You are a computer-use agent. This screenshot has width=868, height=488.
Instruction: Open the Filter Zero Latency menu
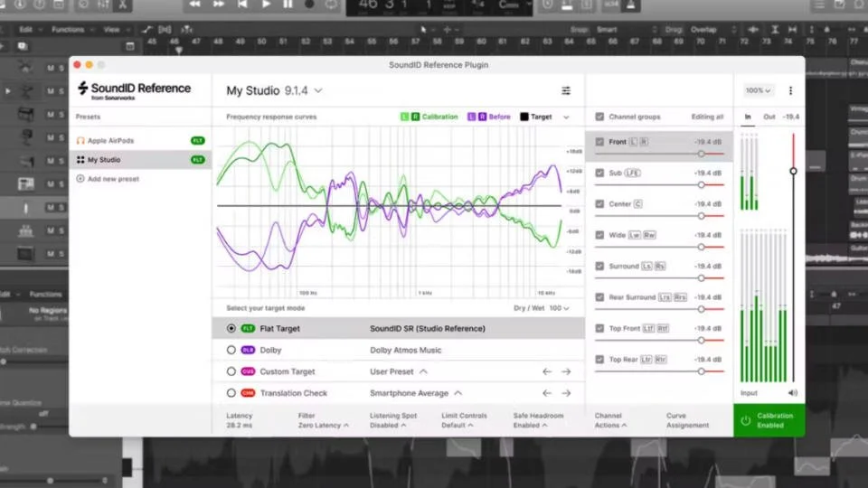click(324, 420)
